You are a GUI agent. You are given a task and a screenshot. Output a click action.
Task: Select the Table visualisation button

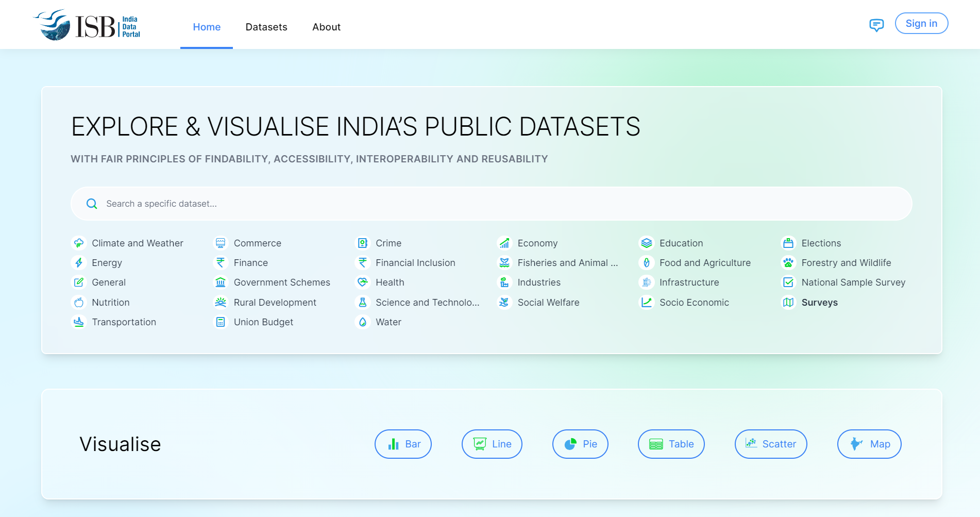(671, 444)
